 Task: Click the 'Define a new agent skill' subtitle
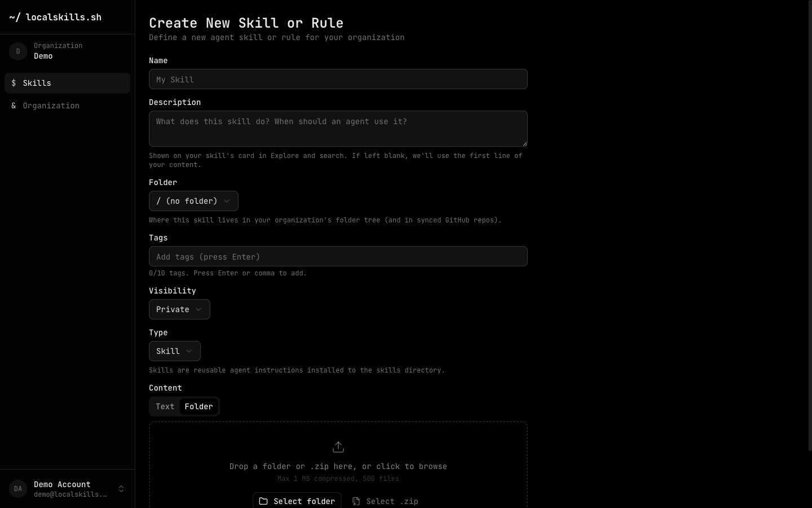[277, 37]
